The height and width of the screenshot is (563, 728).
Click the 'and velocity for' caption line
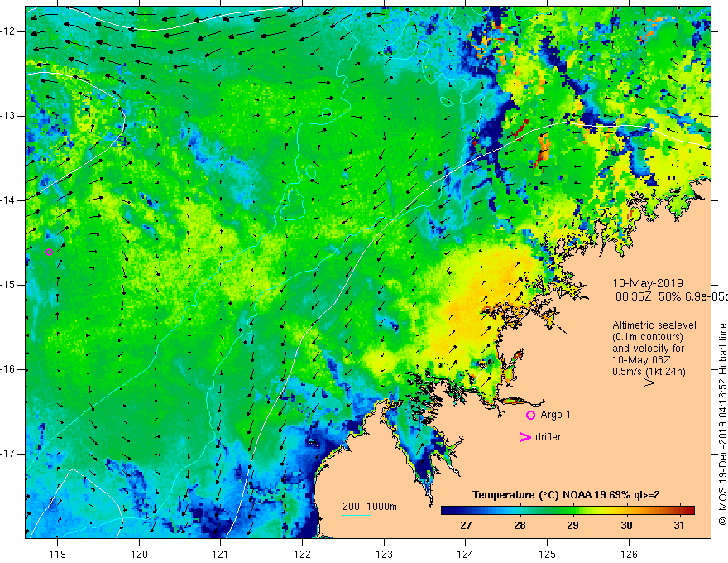pyautogui.click(x=648, y=349)
